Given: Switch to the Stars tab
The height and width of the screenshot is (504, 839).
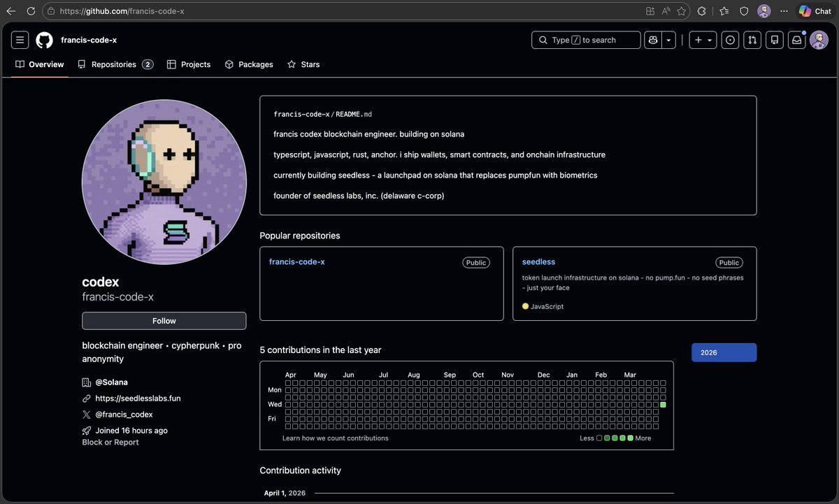Looking at the screenshot, I should pos(303,64).
